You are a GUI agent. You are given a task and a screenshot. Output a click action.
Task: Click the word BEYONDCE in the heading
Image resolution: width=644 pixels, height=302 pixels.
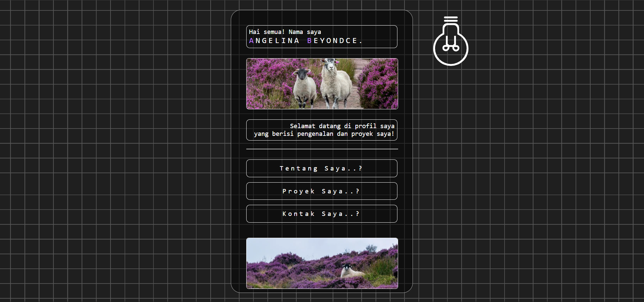pos(335,41)
